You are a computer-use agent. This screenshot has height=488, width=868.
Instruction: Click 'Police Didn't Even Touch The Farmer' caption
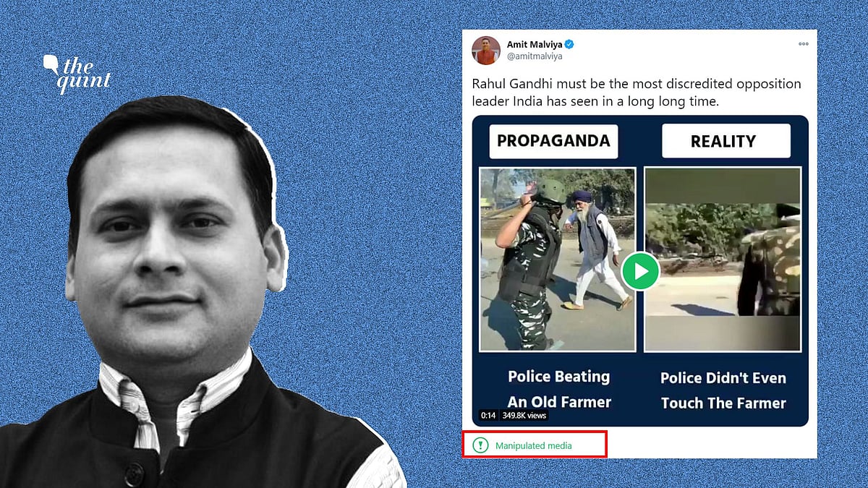click(723, 390)
